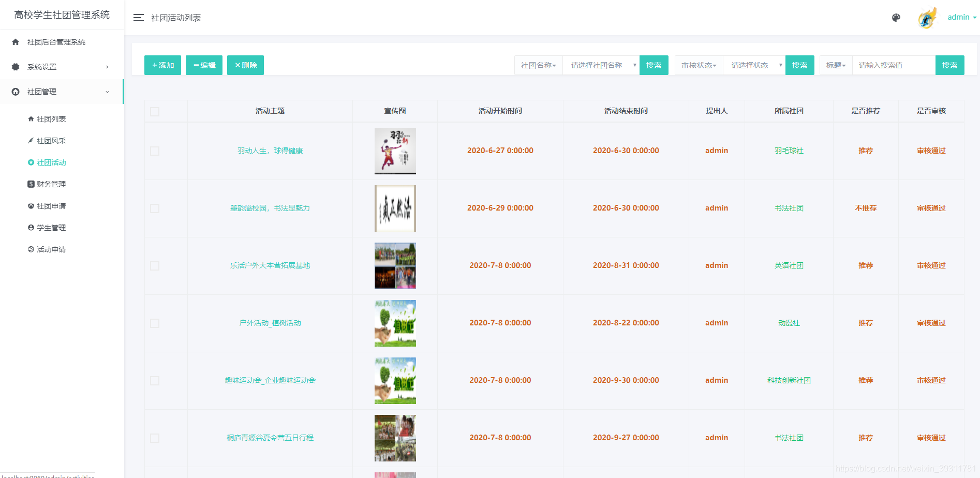This screenshot has width=980, height=478.
Task: Open the 社团列表 menu item
Action: (x=51, y=119)
